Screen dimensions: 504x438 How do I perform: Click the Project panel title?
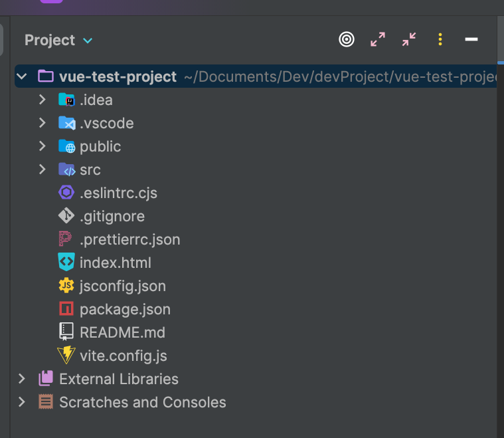click(50, 41)
